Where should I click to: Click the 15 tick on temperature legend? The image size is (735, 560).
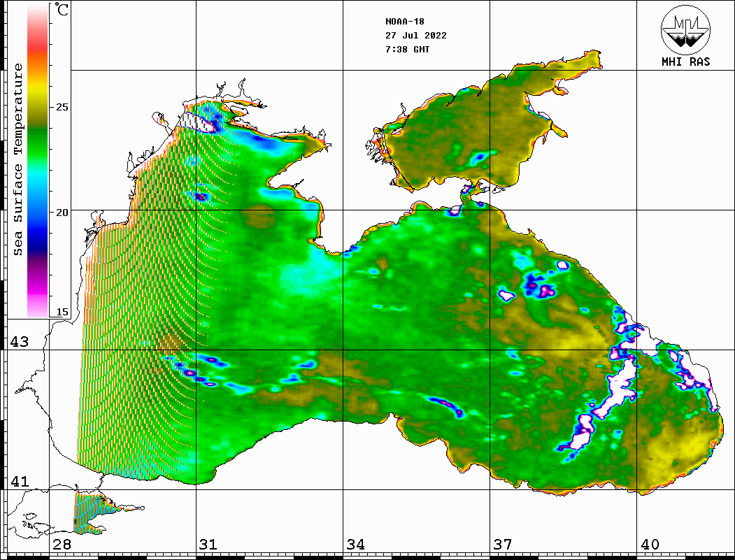[x=62, y=312]
